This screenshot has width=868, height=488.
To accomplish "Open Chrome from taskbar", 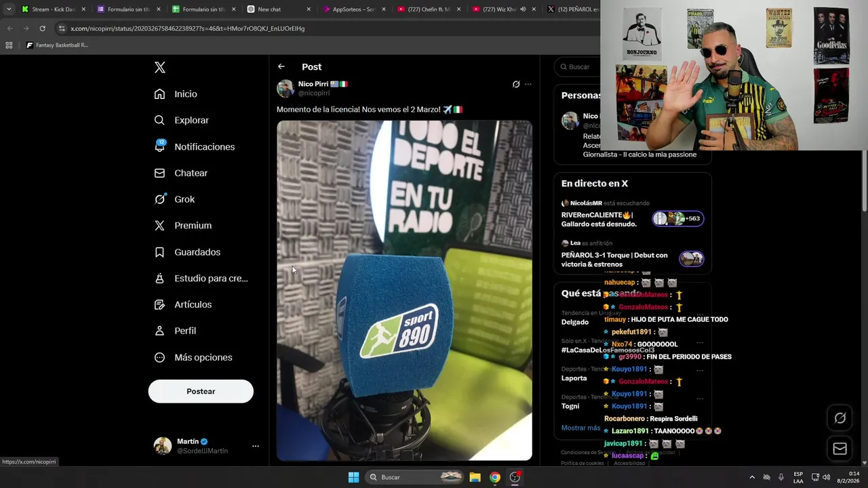I will pyautogui.click(x=495, y=477).
